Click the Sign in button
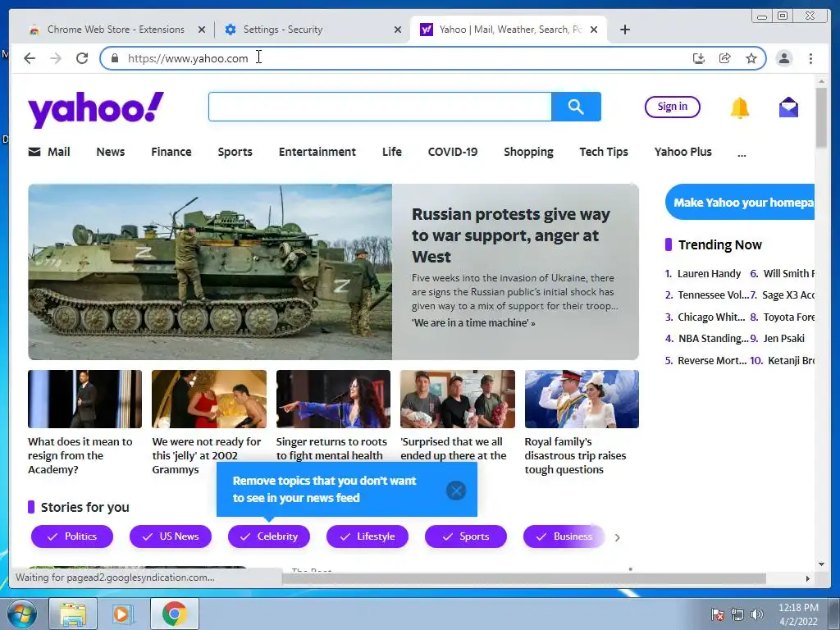This screenshot has height=630, width=840. (673, 107)
